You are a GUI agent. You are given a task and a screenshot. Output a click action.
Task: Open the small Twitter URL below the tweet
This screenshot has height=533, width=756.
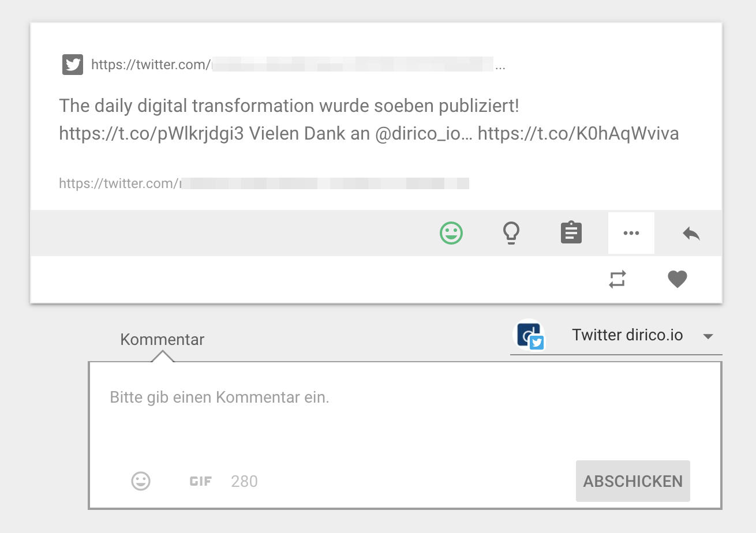[263, 184]
